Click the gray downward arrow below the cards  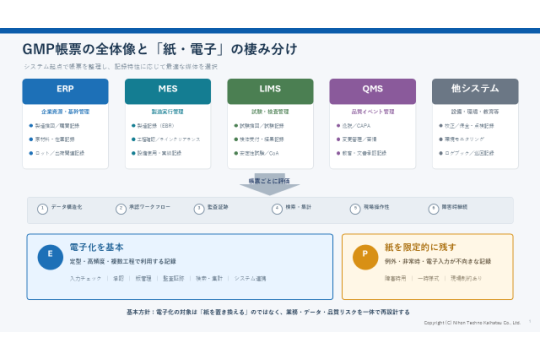(x=270, y=184)
